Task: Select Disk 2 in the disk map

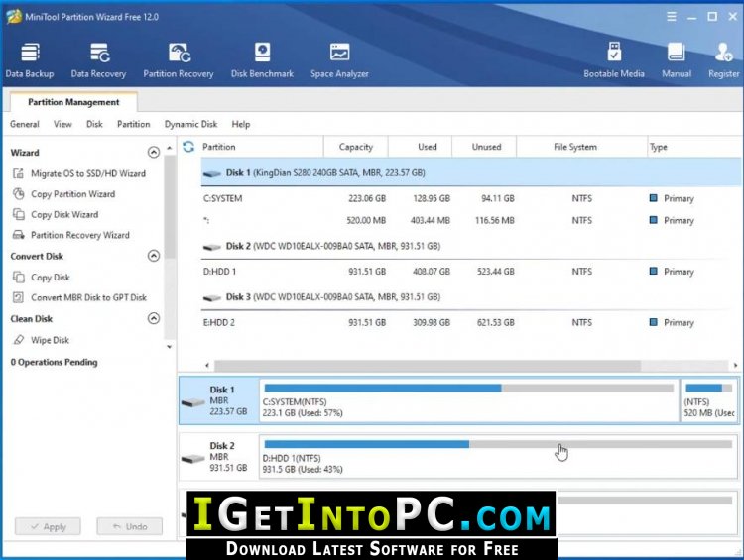Action: [219, 457]
